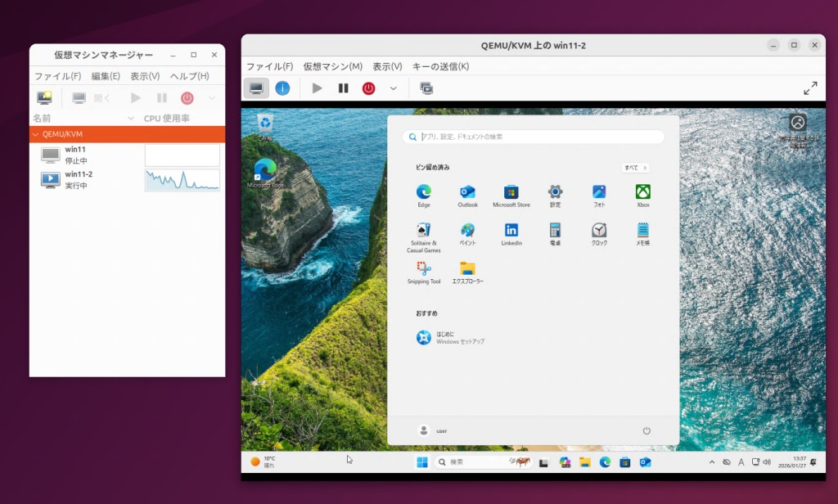Click the Start menu power button
This screenshot has width=838, height=504.
pos(647,430)
